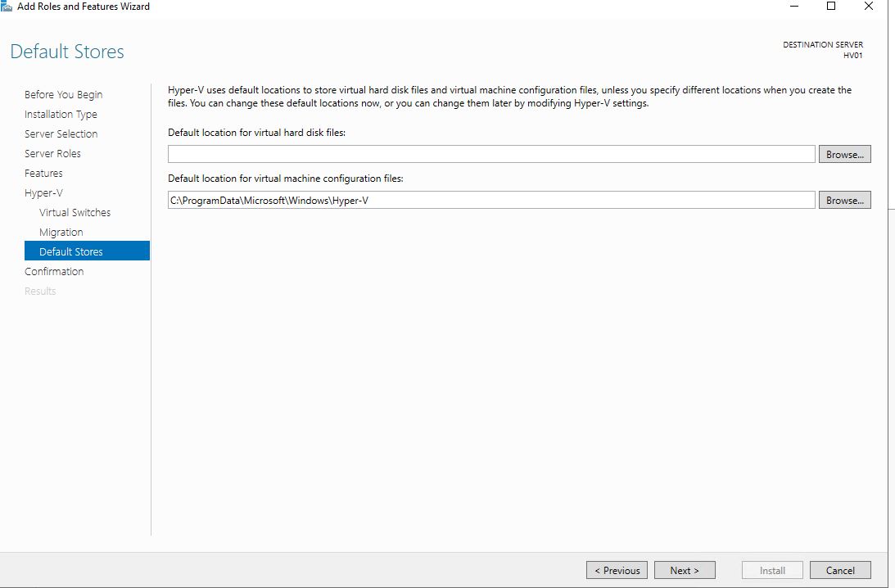Click the wizard icon in the title bar
The width and height of the screenshot is (895, 588).
pyautogui.click(x=7, y=7)
